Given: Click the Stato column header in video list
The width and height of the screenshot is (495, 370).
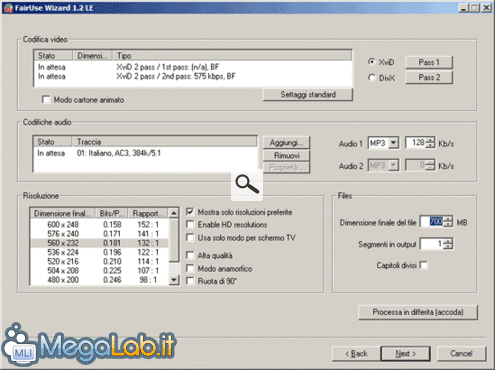Looking at the screenshot, I should click(x=53, y=56).
